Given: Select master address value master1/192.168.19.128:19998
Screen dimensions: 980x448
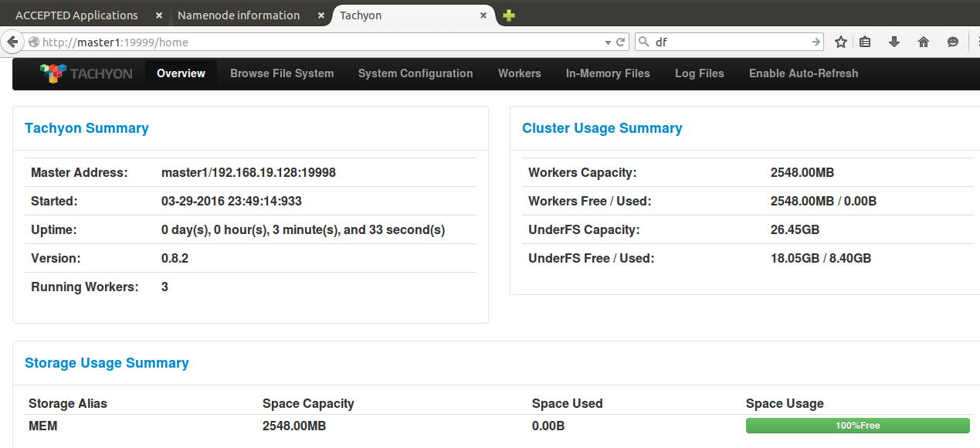Looking at the screenshot, I should (249, 172).
